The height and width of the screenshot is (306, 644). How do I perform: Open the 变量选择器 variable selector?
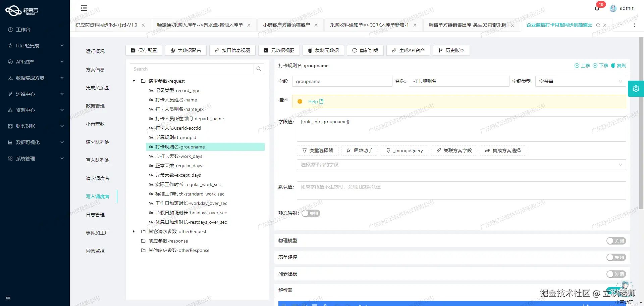click(317, 150)
